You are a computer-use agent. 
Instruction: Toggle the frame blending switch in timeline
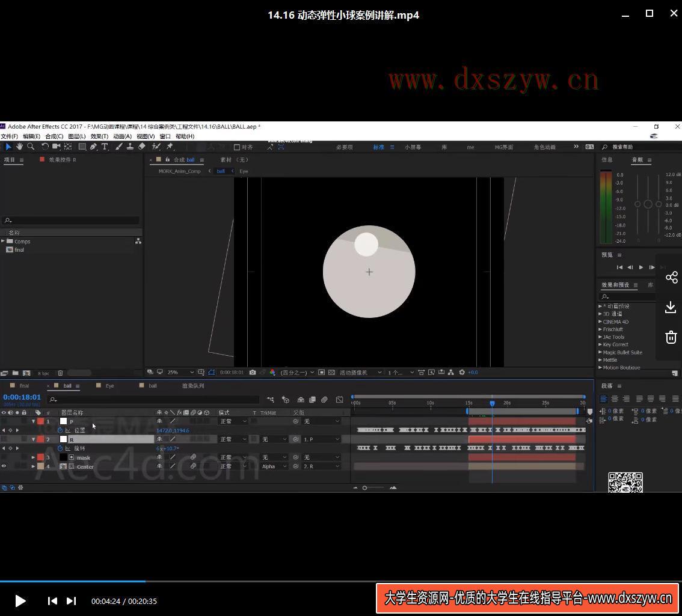312,400
